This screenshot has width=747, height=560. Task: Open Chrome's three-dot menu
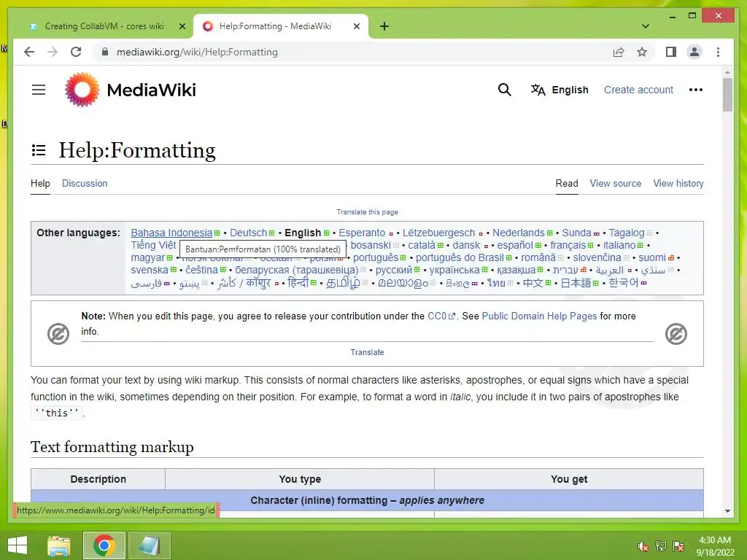point(718,52)
